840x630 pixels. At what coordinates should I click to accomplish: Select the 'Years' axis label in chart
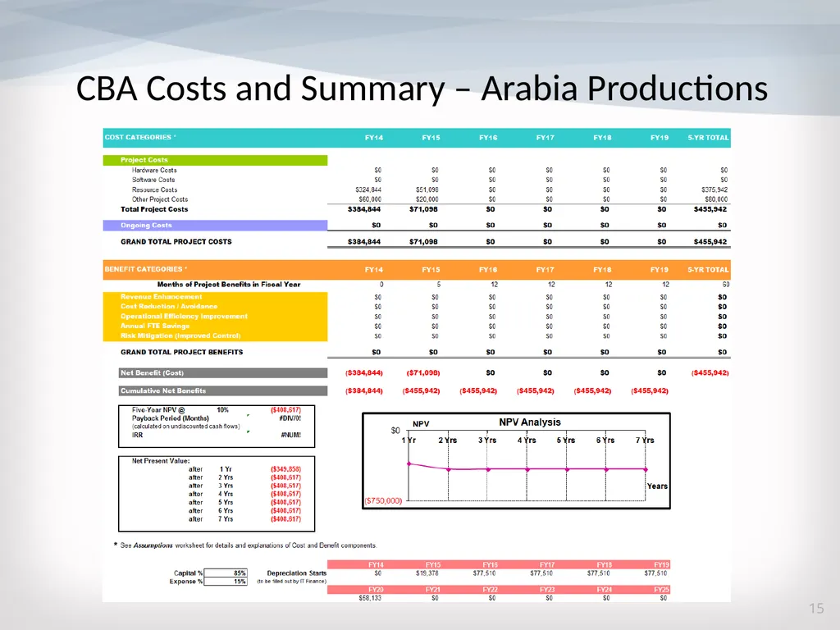coord(657,486)
